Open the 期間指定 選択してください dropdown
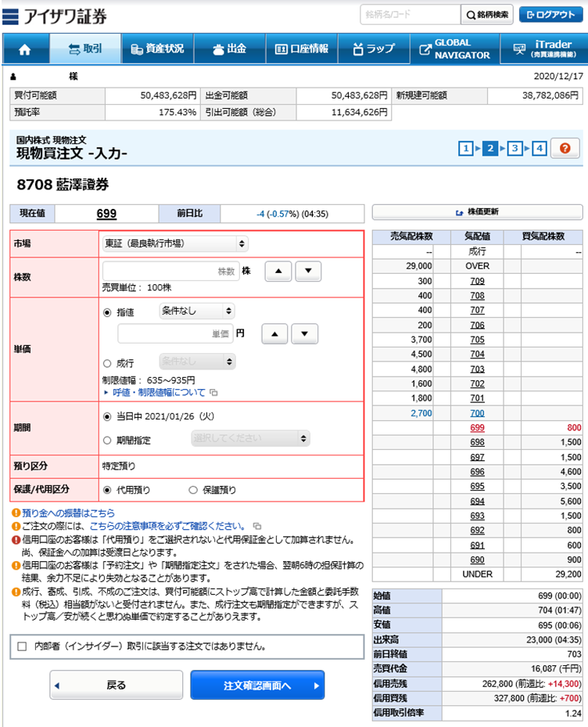The height and width of the screenshot is (727, 588). [250, 438]
